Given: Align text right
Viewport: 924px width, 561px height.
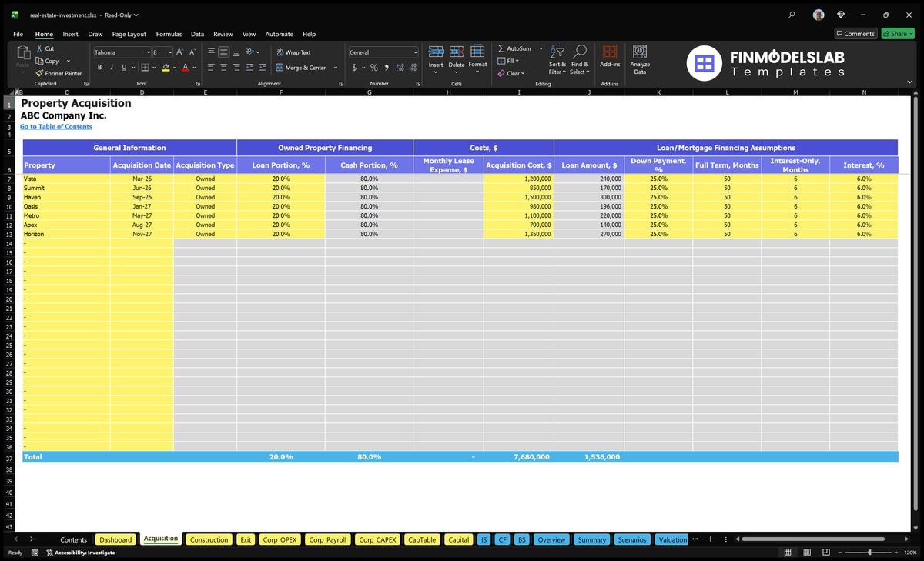Looking at the screenshot, I should pyautogui.click(x=236, y=68).
